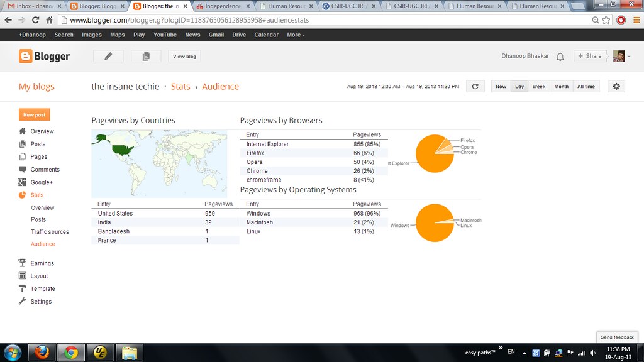
Task: Expand the More menu in Google bar
Action: [296, 35]
